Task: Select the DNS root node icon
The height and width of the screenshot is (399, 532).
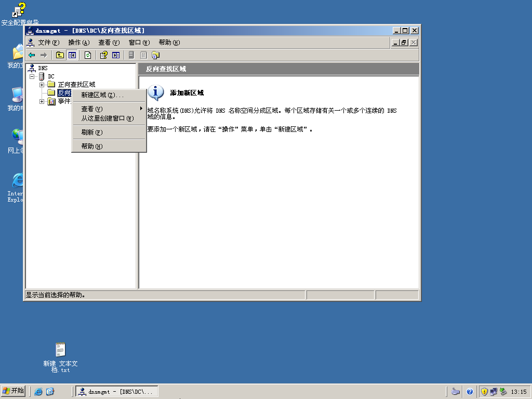Action: tap(32, 68)
